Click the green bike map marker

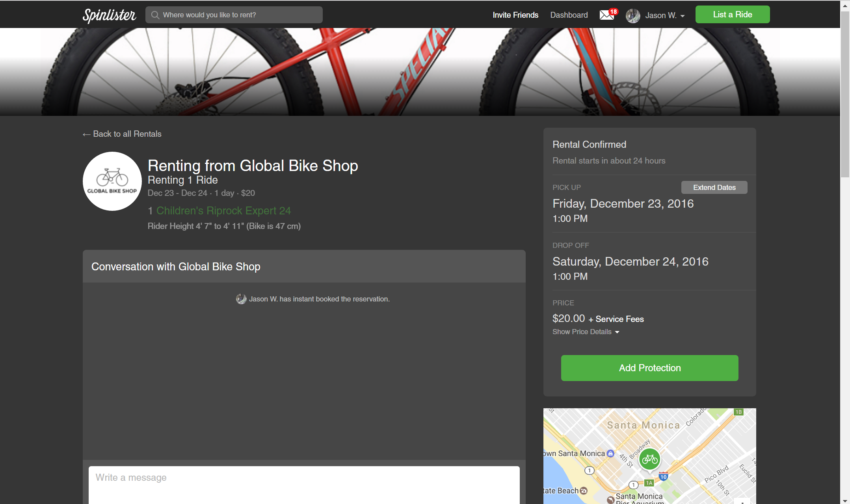pos(650,459)
